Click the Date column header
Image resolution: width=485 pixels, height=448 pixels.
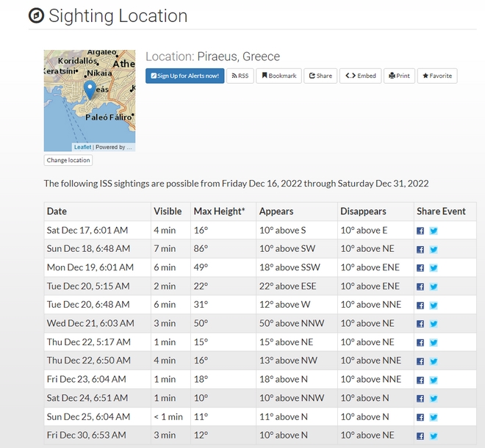click(x=57, y=212)
